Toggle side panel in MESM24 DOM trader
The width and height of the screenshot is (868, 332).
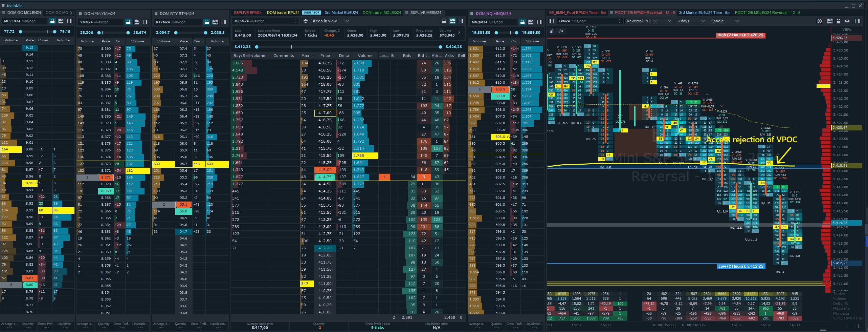[461, 21]
